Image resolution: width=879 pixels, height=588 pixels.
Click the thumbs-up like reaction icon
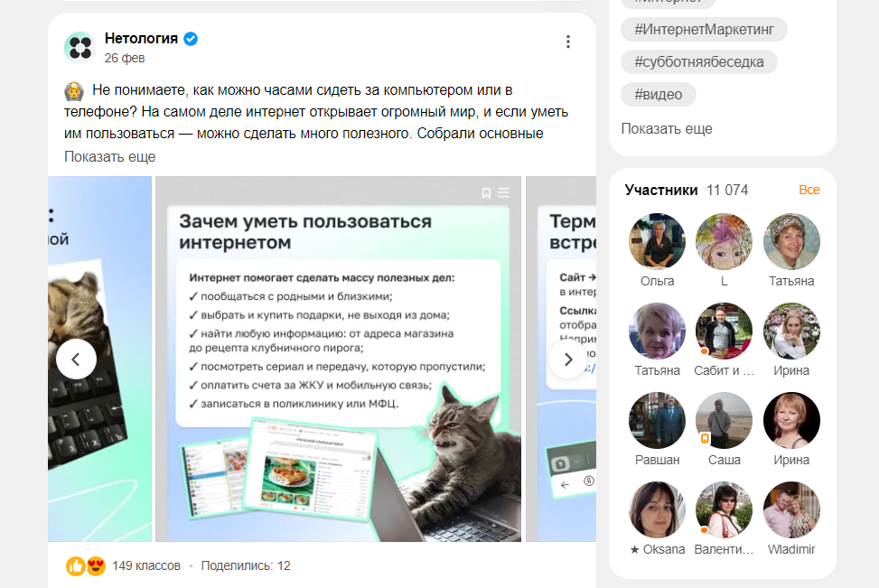tap(76, 566)
